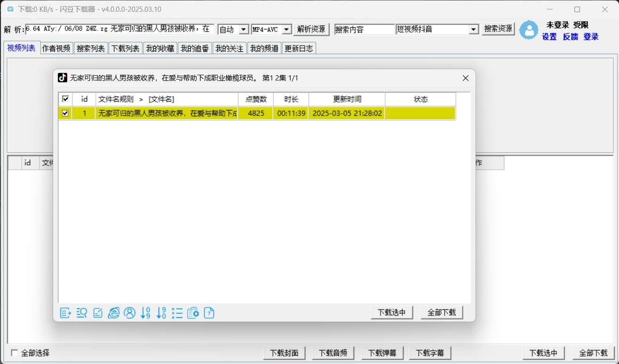The image size is (619, 364).
Task: Open the MP4-AVC format dropdown
Action: click(287, 29)
